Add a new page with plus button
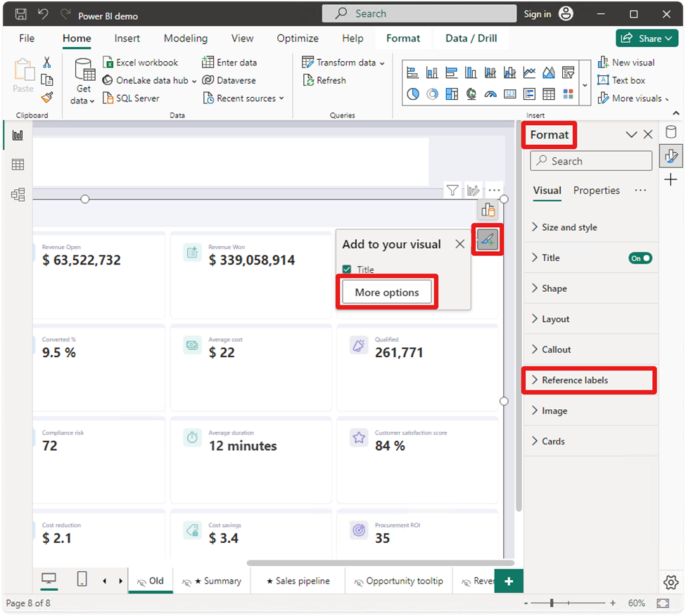The height and width of the screenshot is (616, 686). point(509,582)
